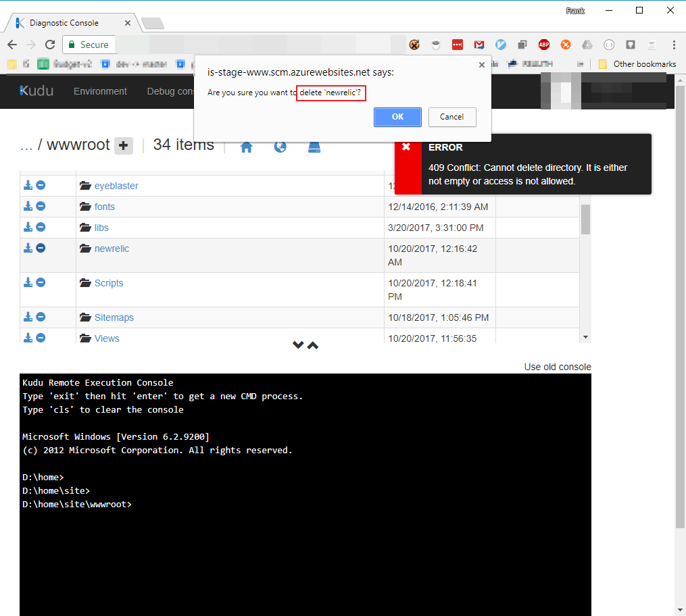This screenshot has height=616, width=686.
Task: Open the Adblock Plus extension
Action: point(544,45)
